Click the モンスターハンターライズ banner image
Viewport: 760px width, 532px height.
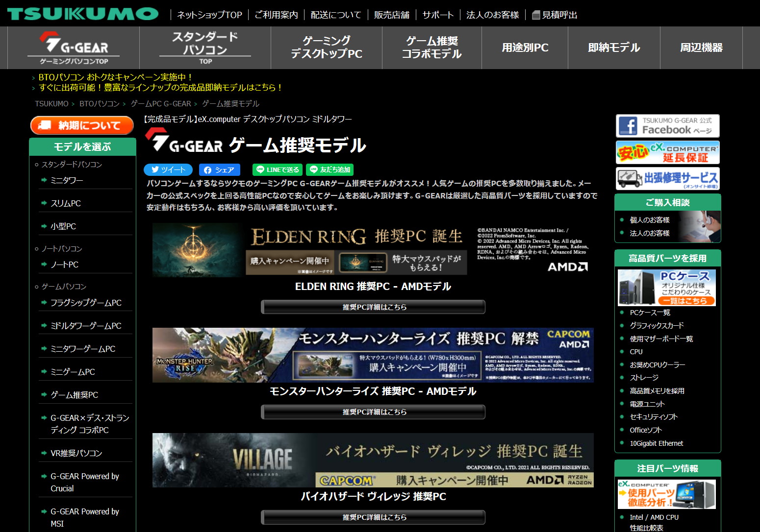tap(373, 355)
